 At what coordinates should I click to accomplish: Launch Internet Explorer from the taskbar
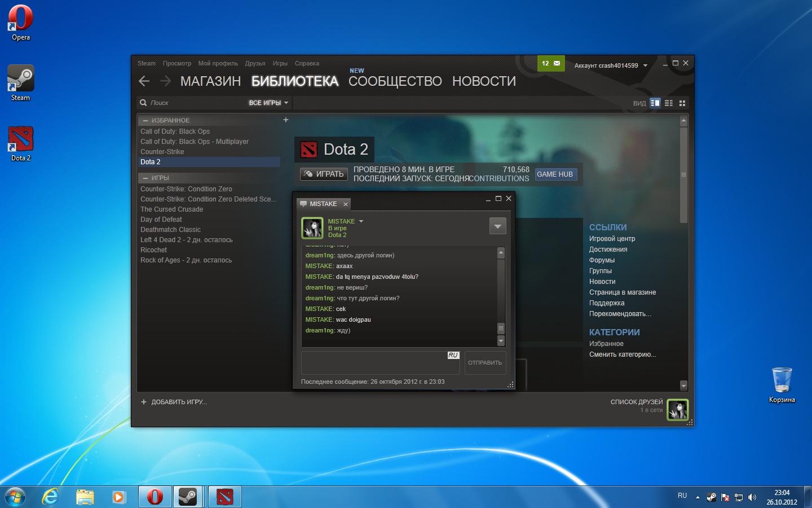[51, 497]
